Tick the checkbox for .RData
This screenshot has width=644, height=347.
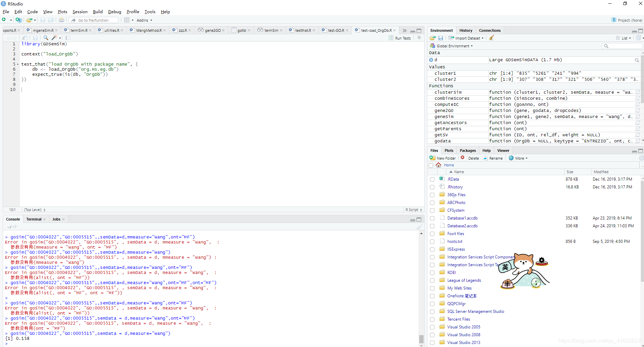pos(432,179)
